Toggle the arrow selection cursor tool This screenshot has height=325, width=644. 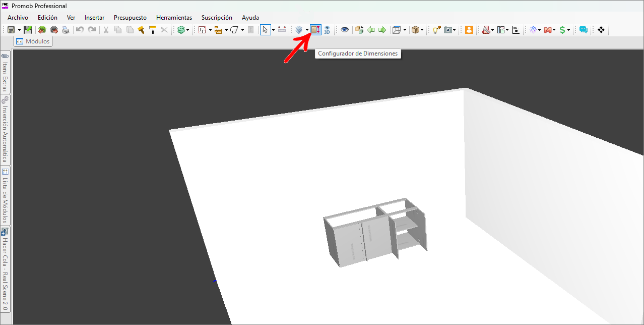(265, 30)
